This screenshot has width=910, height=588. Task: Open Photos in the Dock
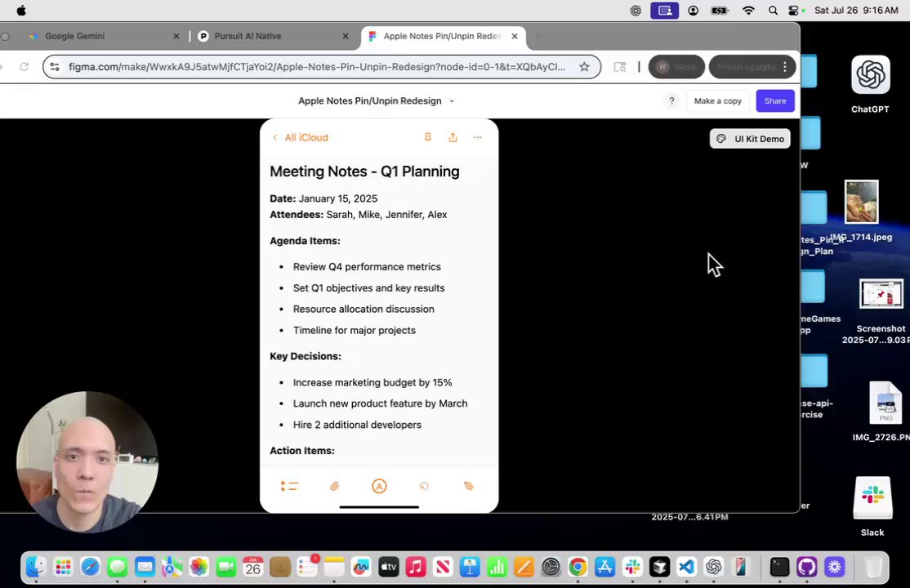tap(199, 567)
